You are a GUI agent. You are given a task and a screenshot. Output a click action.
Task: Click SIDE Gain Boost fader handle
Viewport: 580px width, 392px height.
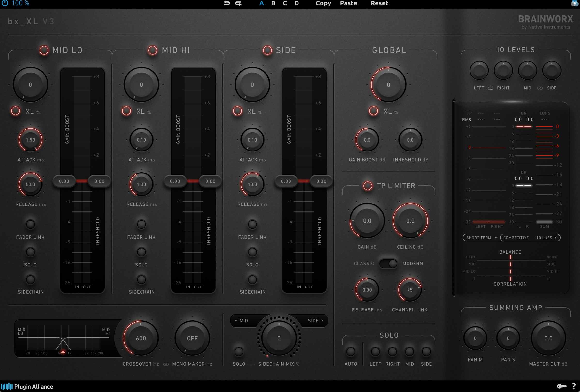pyautogui.click(x=286, y=181)
